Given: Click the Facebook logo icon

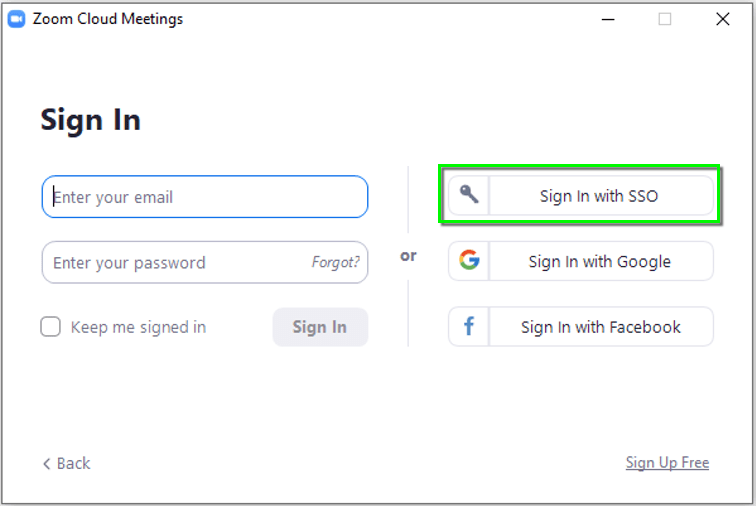Looking at the screenshot, I should point(468,327).
